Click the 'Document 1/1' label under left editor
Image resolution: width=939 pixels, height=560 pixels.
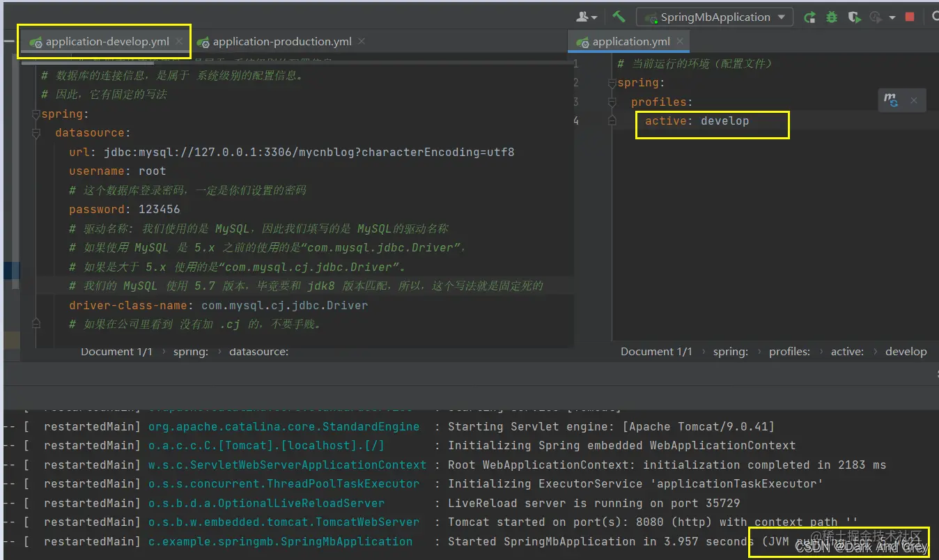(x=116, y=352)
